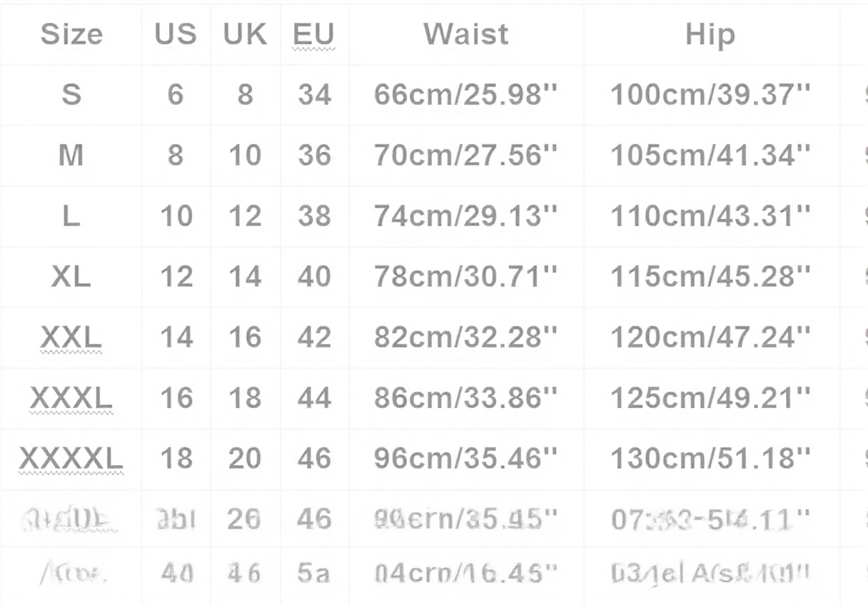
Task: Select the UK column header
Action: click(x=245, y=34)
